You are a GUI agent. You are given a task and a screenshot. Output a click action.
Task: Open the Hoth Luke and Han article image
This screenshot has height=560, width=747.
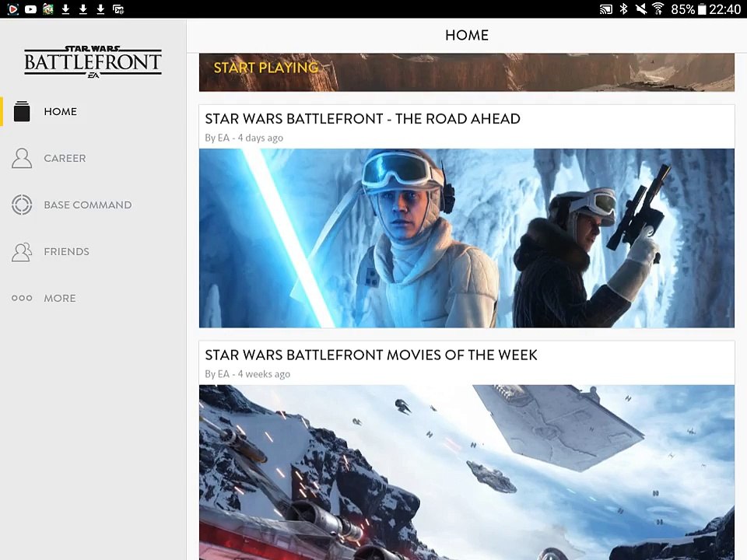(x=466, y=238)
